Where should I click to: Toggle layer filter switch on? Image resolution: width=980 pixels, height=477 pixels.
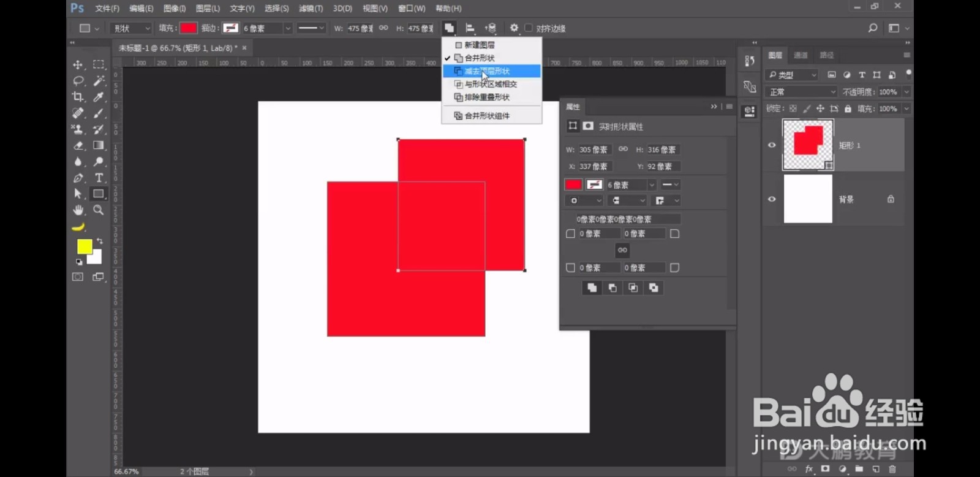[908, 74]
